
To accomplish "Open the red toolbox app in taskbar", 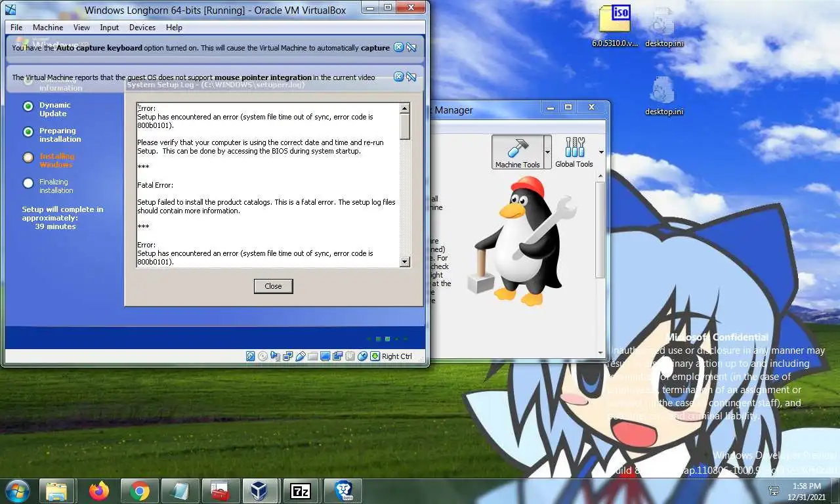I will (220, 491).
